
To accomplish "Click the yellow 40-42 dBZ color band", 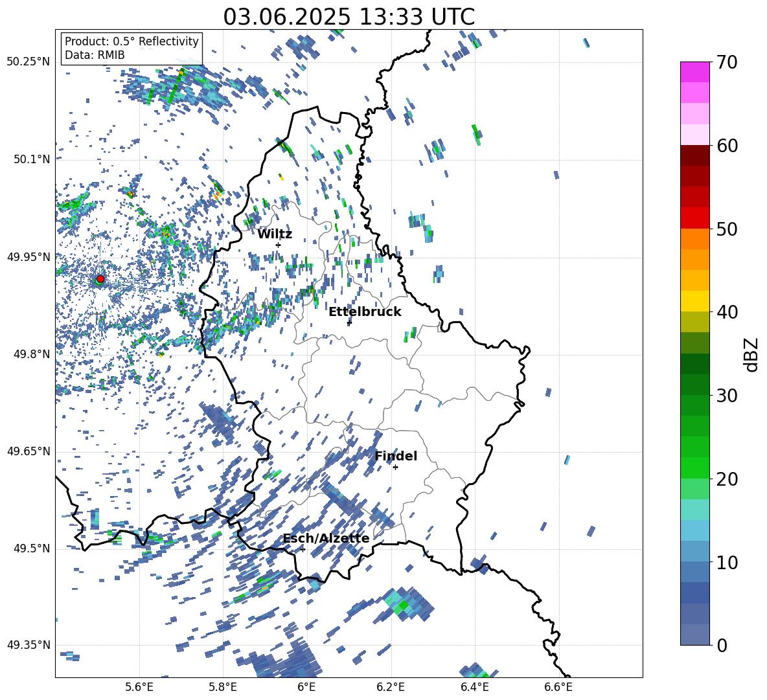I will pos(695,300).
